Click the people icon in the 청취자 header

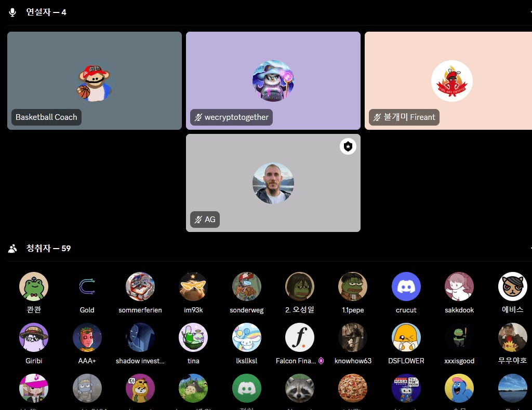click(12, 249)
